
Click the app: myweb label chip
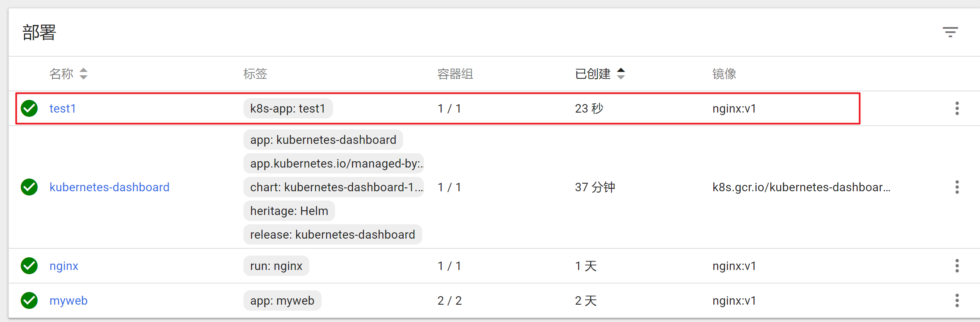[x=282, y=301]
